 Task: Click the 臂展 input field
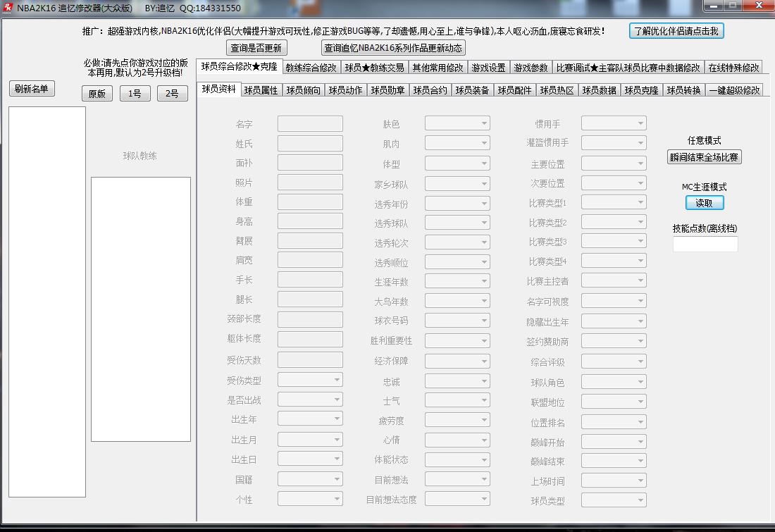point(311,241)
